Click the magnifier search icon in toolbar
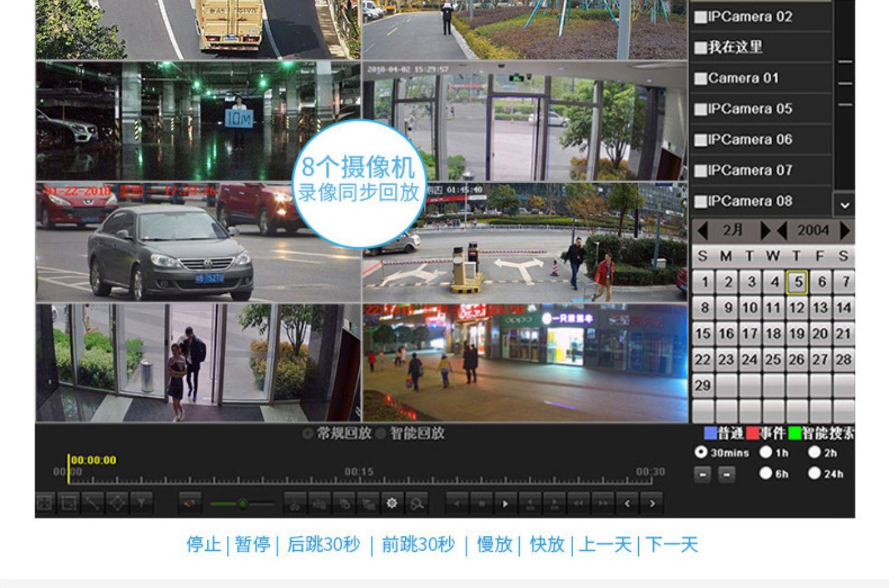 click(417, 503)
